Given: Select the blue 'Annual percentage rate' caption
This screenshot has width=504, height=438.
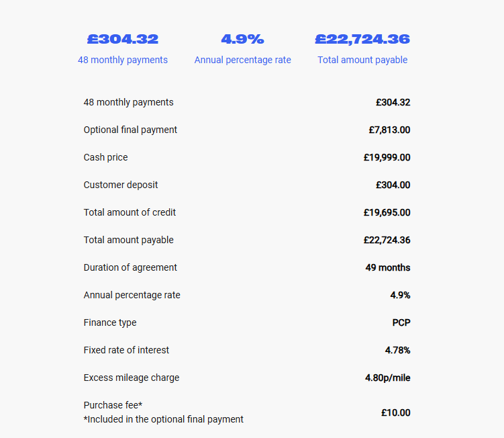Looking at the screenshot, I should coord(242,60).
